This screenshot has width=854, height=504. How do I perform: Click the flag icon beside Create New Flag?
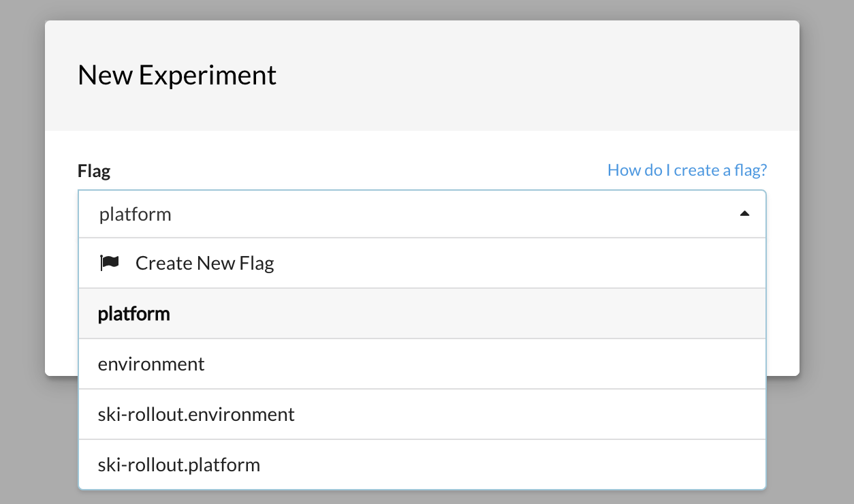click(x=110, y=263)
